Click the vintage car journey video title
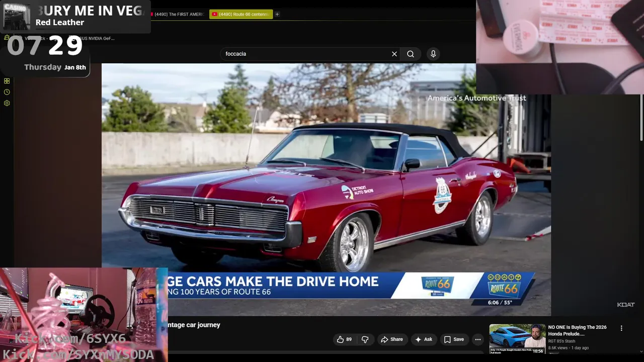This screenshot has width=644, height=362. coord(194,325)
